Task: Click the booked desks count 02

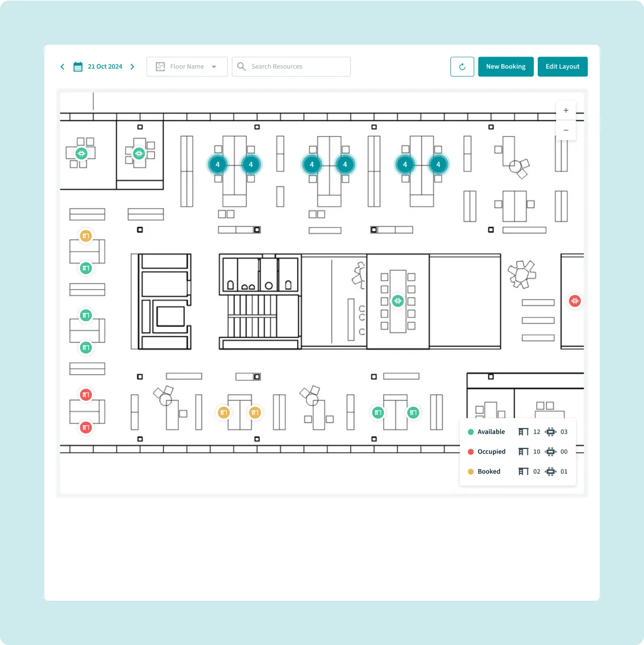Action: click(x=536, y=471)
